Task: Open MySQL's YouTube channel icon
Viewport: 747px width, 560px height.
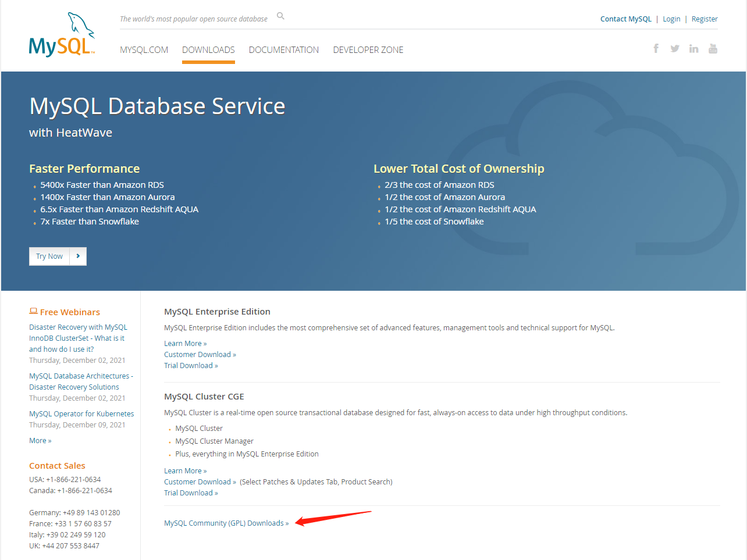Action: 713,48
